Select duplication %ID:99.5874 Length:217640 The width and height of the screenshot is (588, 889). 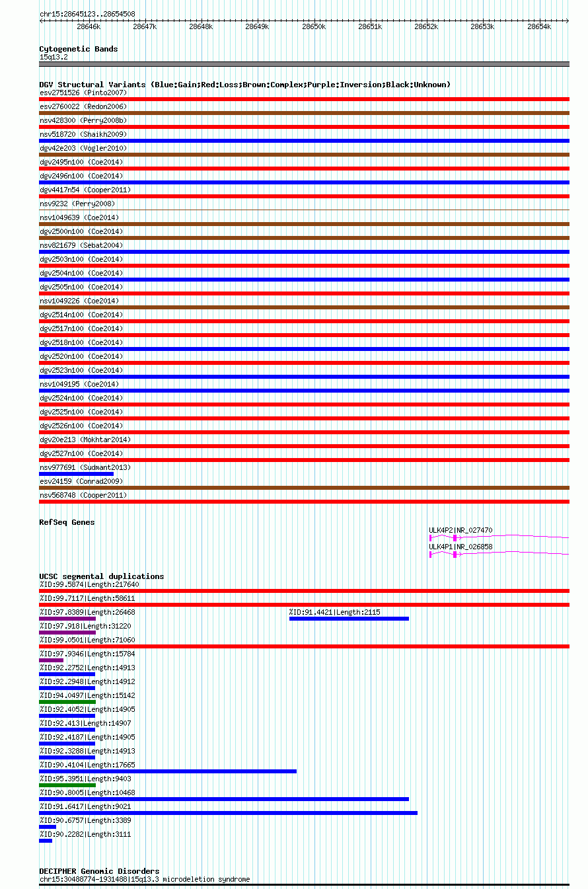tap(89, 584)
